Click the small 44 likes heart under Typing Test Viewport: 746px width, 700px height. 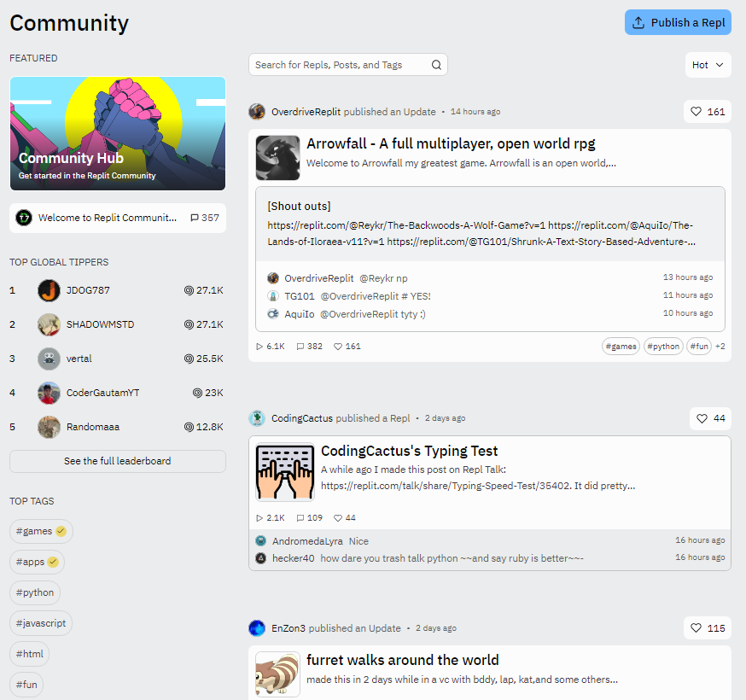point(338,517)
